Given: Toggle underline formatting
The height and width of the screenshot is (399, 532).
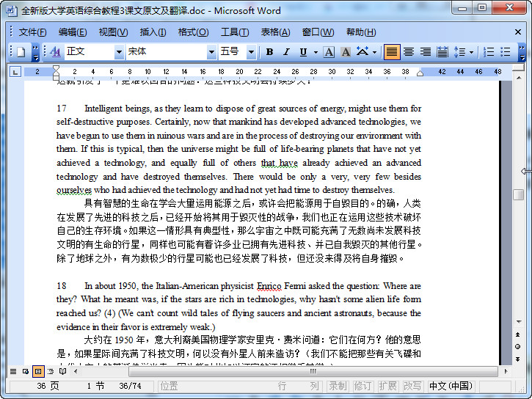Looking at the screenshot, I should tap(303, 52).
